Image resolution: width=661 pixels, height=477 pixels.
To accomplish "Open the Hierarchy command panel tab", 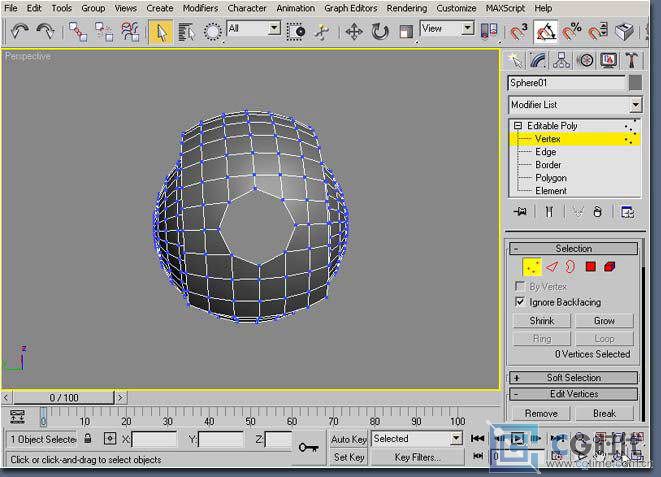I will [x=563, y=60].
